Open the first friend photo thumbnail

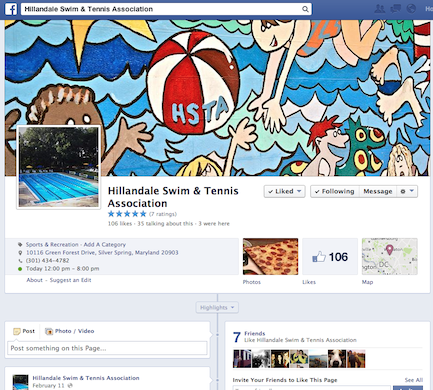click(242, 359)
